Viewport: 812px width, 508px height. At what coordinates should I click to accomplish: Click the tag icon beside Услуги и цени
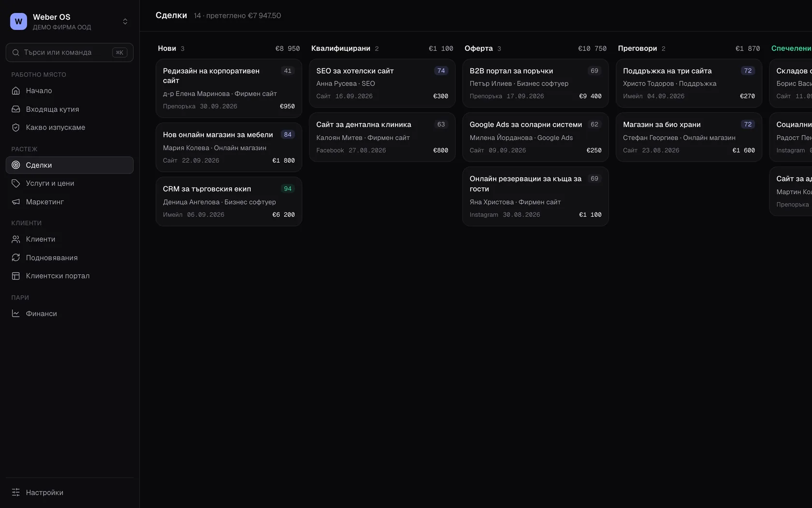[16, 183]
